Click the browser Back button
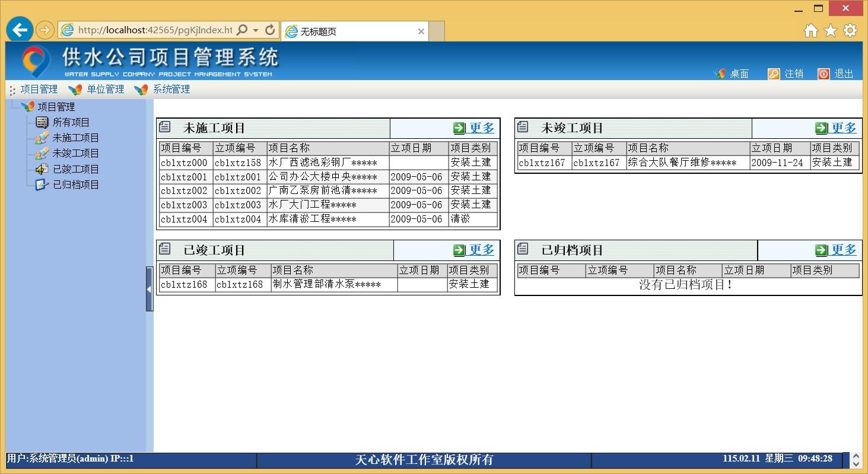This screenshot has height=474, width=868. pos(20,30)
